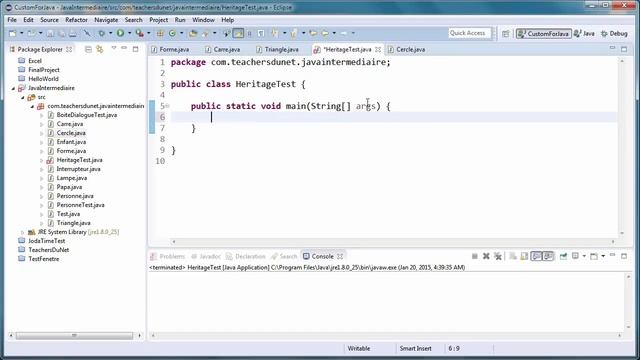Open the File menu
This screenshot has height=360, width=640.
(12, 20)
